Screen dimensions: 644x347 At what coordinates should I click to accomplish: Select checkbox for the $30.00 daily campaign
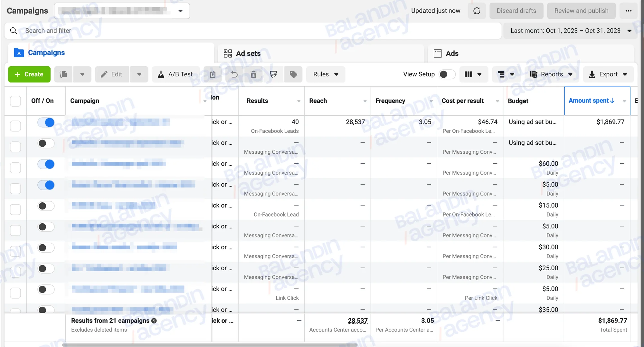(x=15, y=251)
